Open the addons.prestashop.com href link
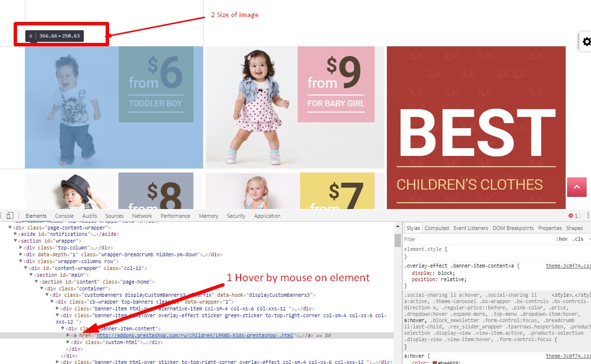591x364 pixels. tap(195, 336)
